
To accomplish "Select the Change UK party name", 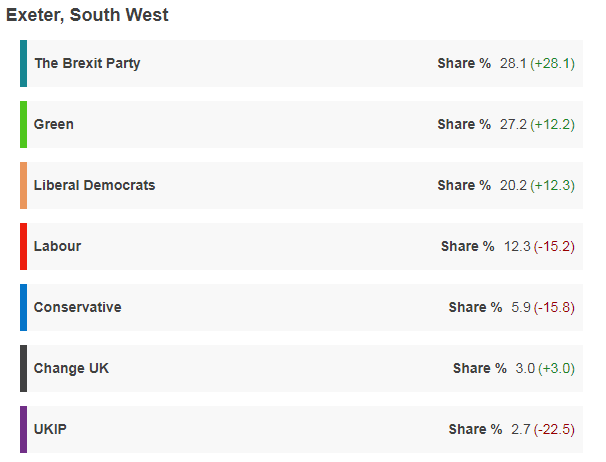I will tap(71, 368).
